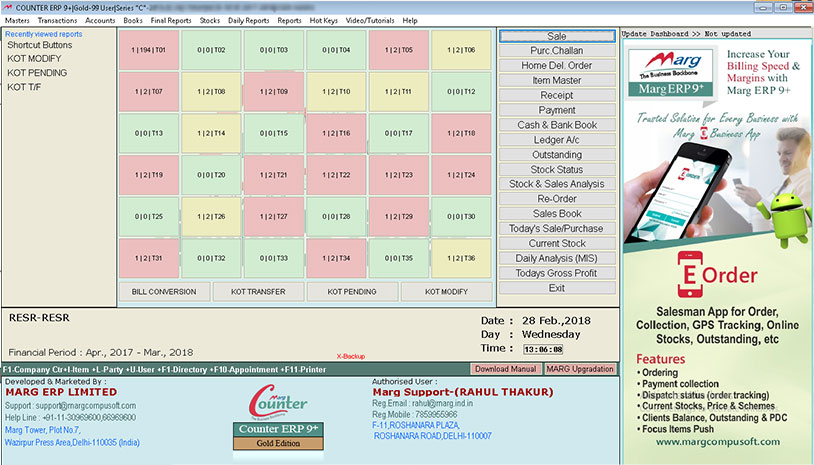Open the Final Reports menu
The width and height of the screenshot is (814, 465).
(171, 21)
